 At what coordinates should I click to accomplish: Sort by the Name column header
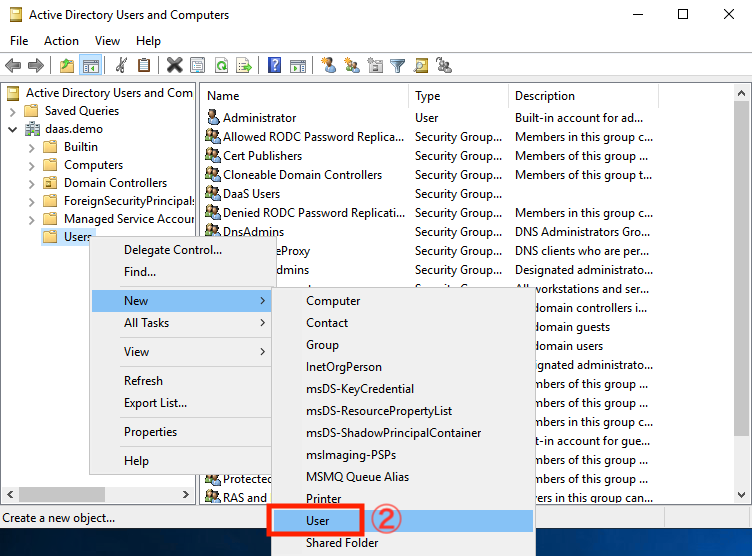click(305, 96)
